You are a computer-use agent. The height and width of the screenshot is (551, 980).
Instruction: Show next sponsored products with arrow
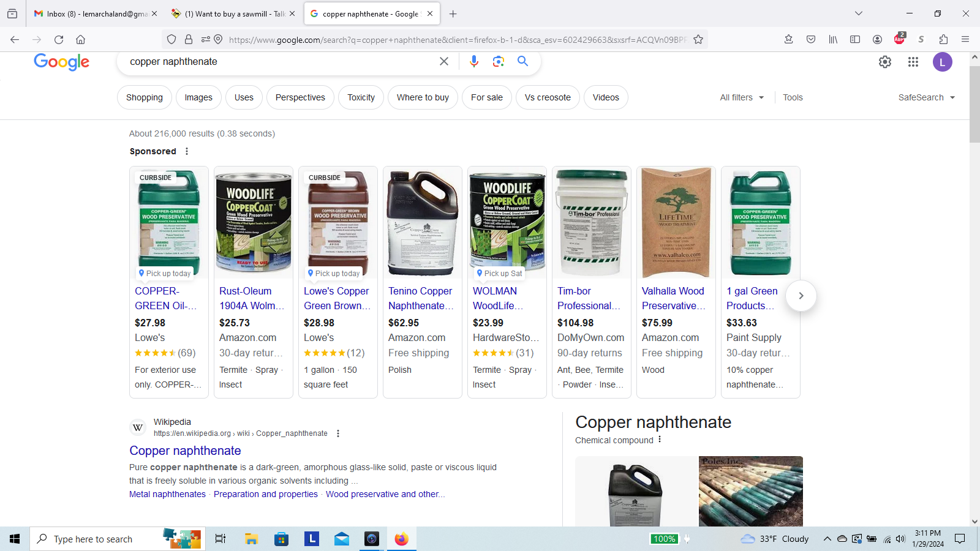[x=801, y=296]
